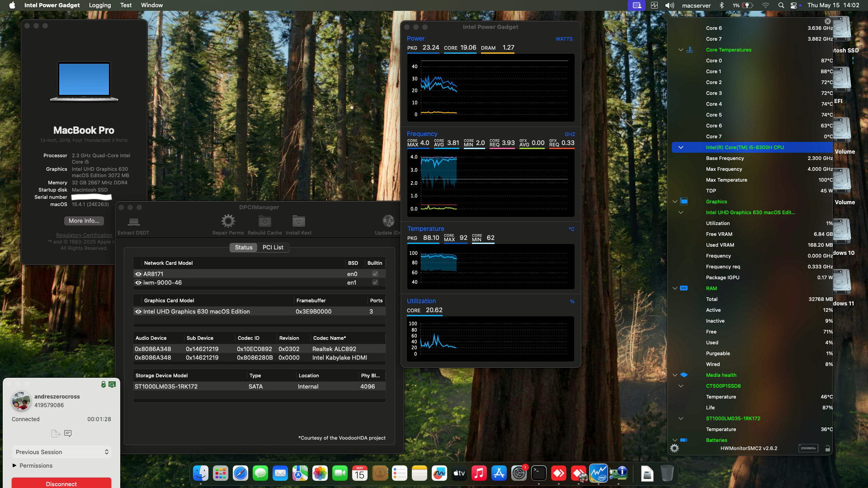Click the 2500MHz frequency control in HWMonitorSMC2
This screenshot has width=868, height=488.
(807, 448)
